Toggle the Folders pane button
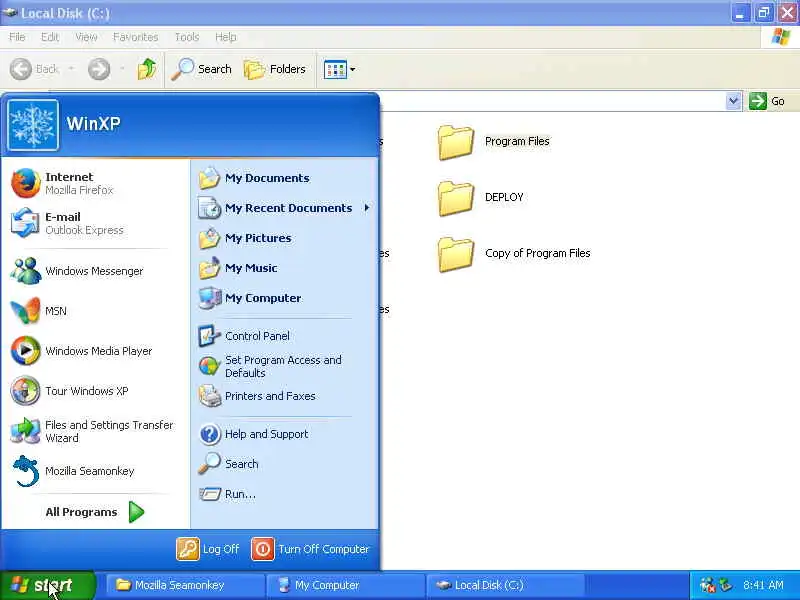 point(275,69)
